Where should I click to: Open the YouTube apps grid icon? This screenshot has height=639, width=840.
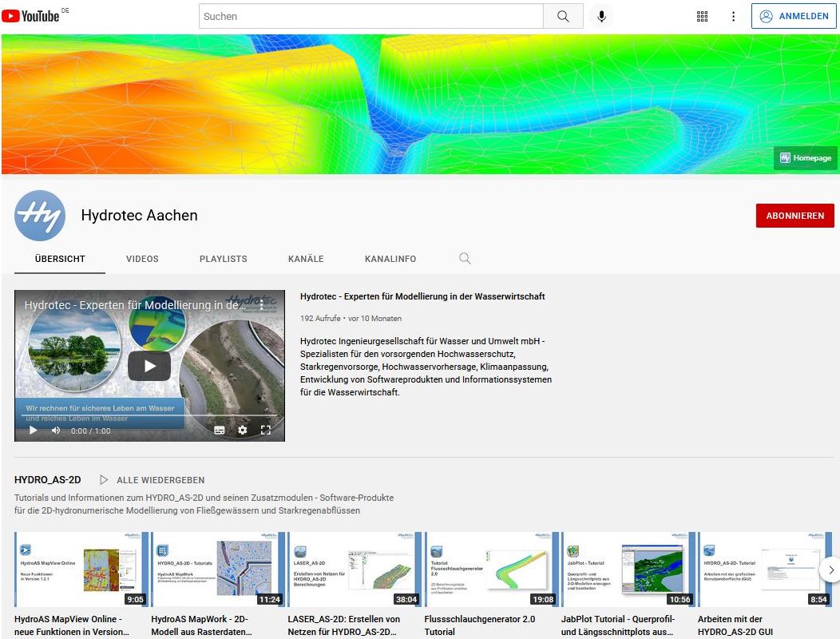tap(703, 16)
